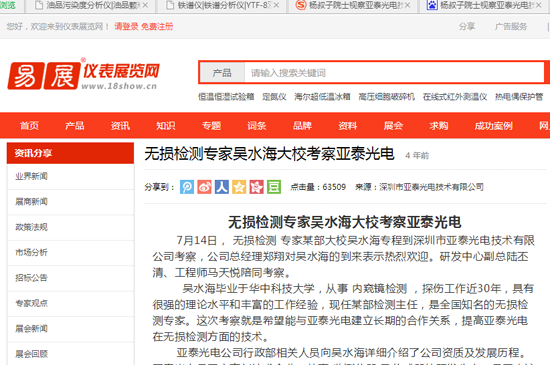Image resolution: width=550 pixels, height=365 pixels.
Task: Share article via pink star share icon
Action: [256, 187]
